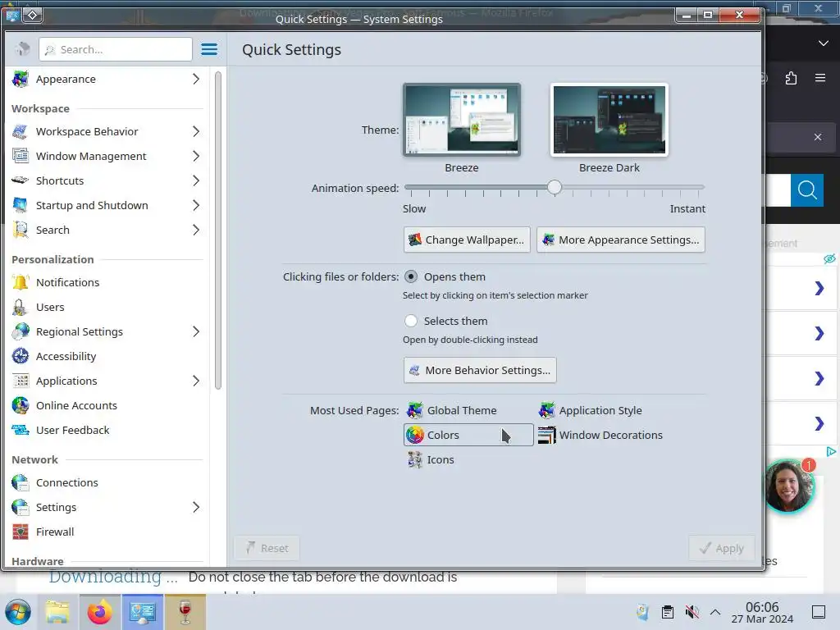Click inside the Search settings field
Image resolution: width=840 pixels, height=630 pixels.
[x=115, y=49]
